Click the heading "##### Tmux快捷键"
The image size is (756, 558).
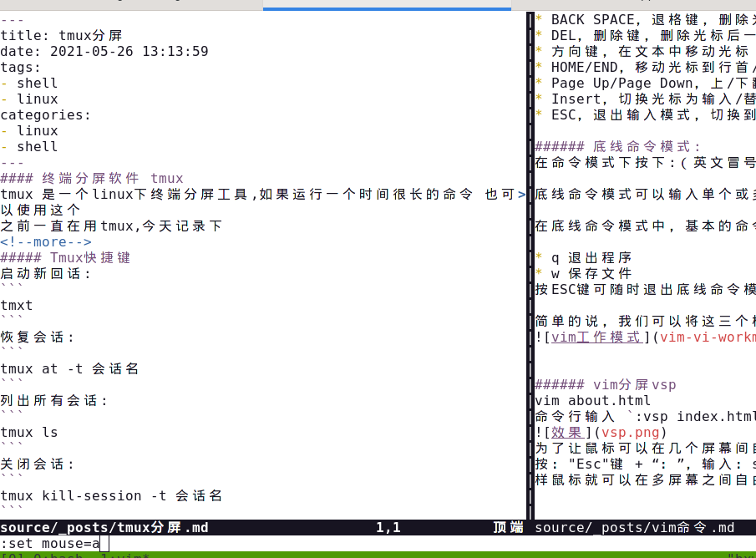(x=65, y=258)
